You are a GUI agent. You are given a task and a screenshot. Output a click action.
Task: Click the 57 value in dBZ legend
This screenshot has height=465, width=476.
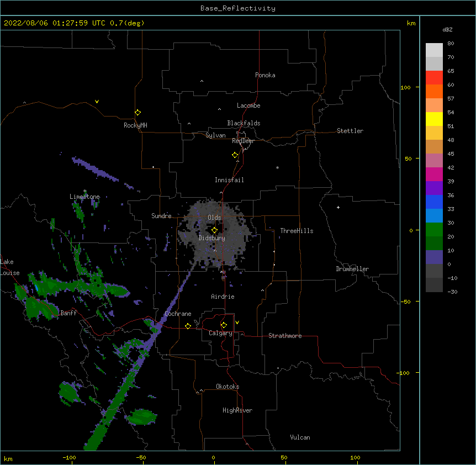point(451,99)
